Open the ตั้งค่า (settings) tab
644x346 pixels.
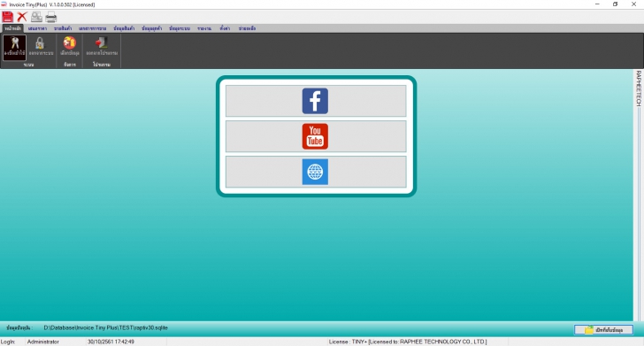pyautogui.click(x=225, y=28)
